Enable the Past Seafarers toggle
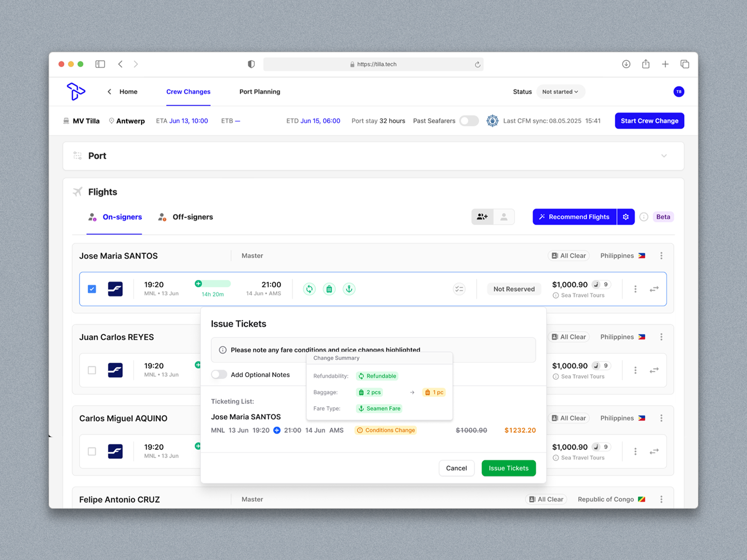The height and width of the screenshot is (560, 747). pyautogui.click(x=469, y=121)
